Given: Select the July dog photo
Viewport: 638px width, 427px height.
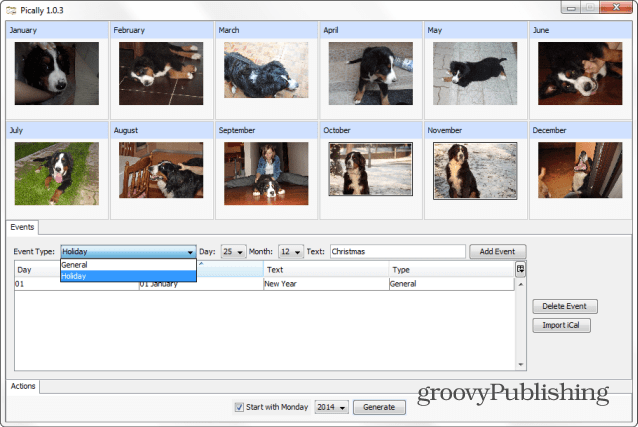Looking at the screenshot, I should coord(57,173).
